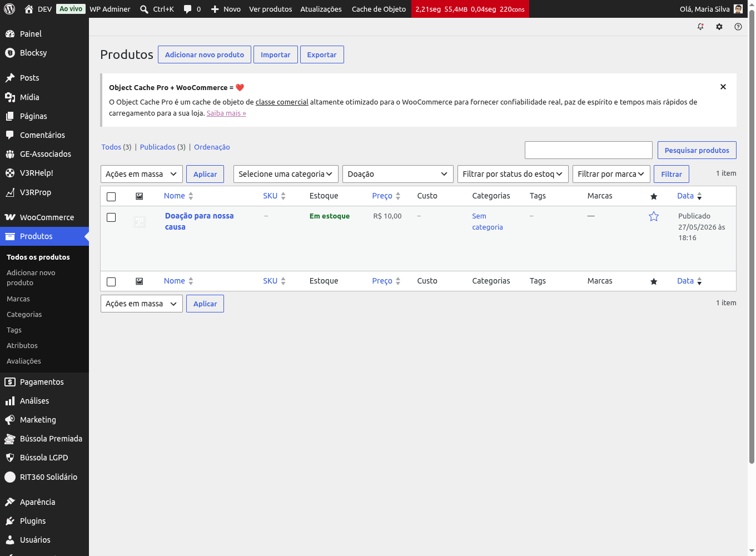Open Atributos submenu item
Image resolution: width=756 pixels, height=556 pixels.
coord(22,346)
